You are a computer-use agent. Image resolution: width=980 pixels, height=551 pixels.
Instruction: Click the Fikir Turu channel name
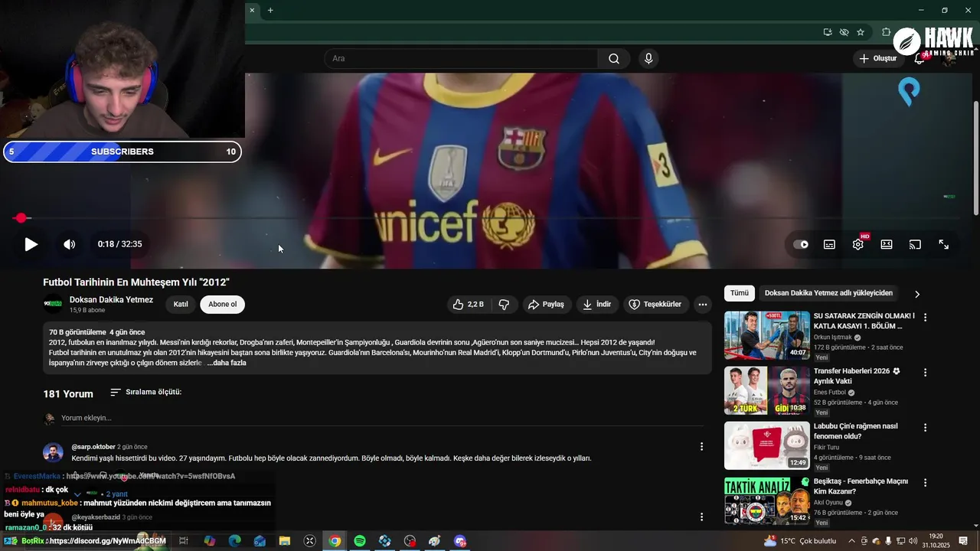tap(827, 448)
